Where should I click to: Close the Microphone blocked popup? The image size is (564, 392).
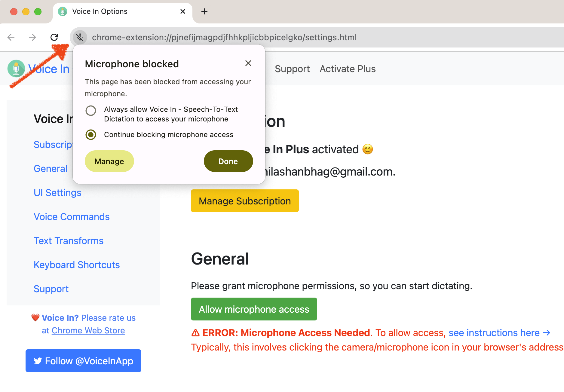tap(248, 63)
